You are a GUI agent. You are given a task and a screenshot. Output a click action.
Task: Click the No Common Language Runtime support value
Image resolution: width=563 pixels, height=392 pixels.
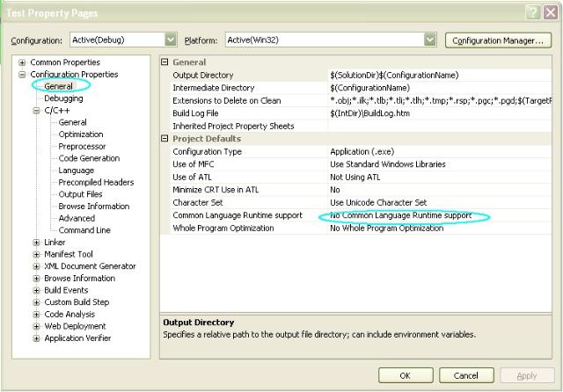pos(400,215)
